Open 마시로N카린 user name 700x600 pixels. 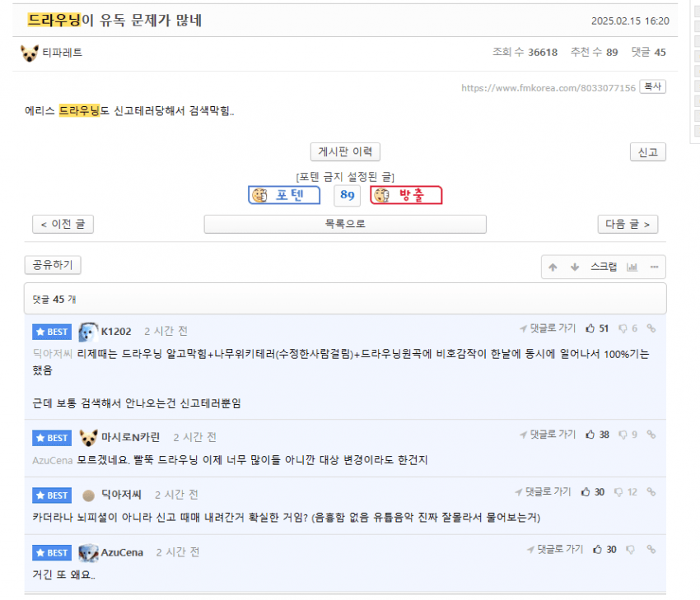[x=130, y=437]
